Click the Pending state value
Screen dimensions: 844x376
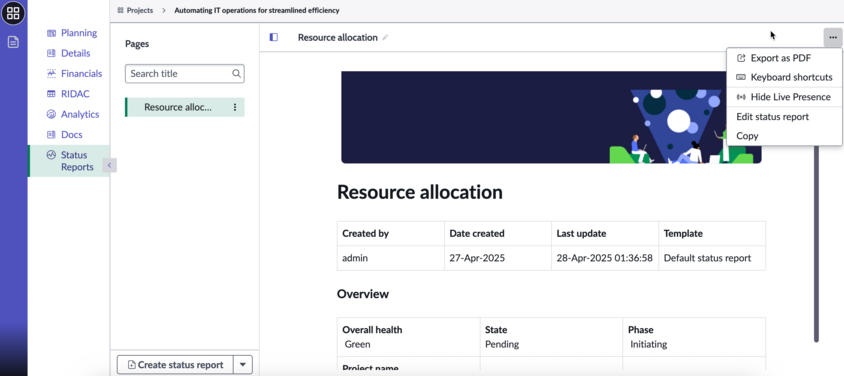[502, 344]
